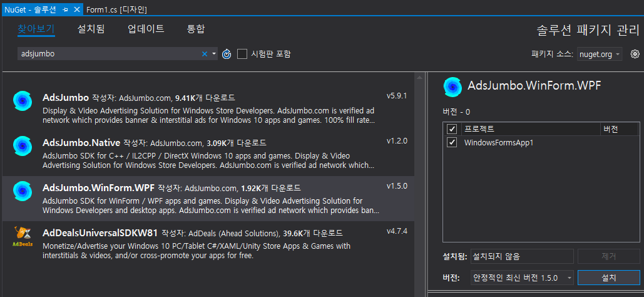The image size is (644, 297).
Task: Open the NuGet package manager settings gear
Action: (635, 54)
